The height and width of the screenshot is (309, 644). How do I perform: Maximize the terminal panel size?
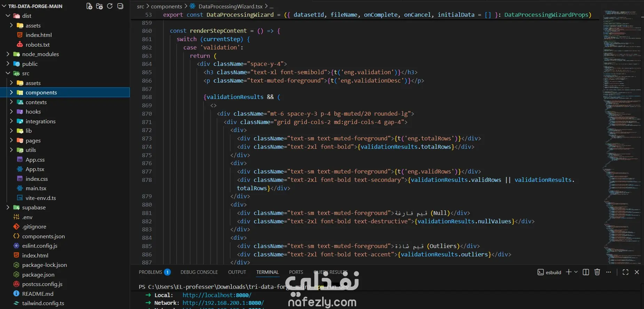pyautogui.click(x=626, y=272)
